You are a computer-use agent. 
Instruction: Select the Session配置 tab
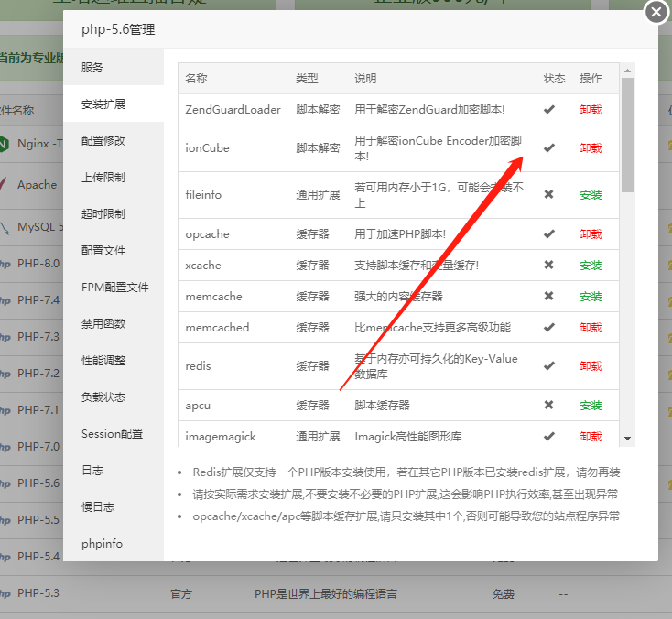(x=112, y=434)
